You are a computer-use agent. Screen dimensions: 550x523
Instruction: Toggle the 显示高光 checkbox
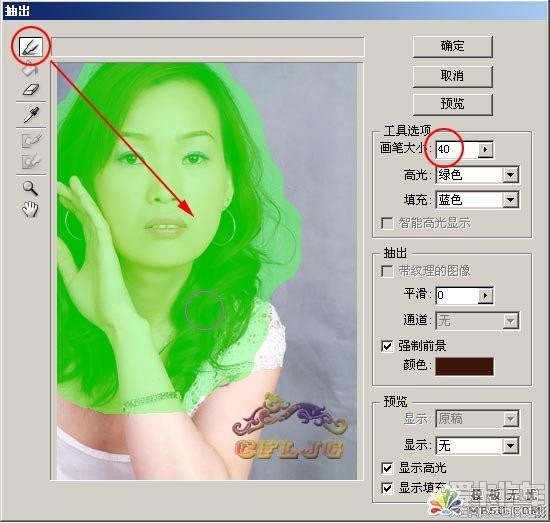pos(387,468)
